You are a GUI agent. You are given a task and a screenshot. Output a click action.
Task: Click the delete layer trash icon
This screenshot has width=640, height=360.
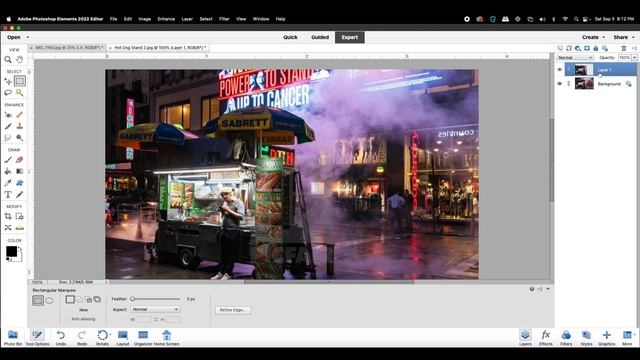(x=624, y=48)
